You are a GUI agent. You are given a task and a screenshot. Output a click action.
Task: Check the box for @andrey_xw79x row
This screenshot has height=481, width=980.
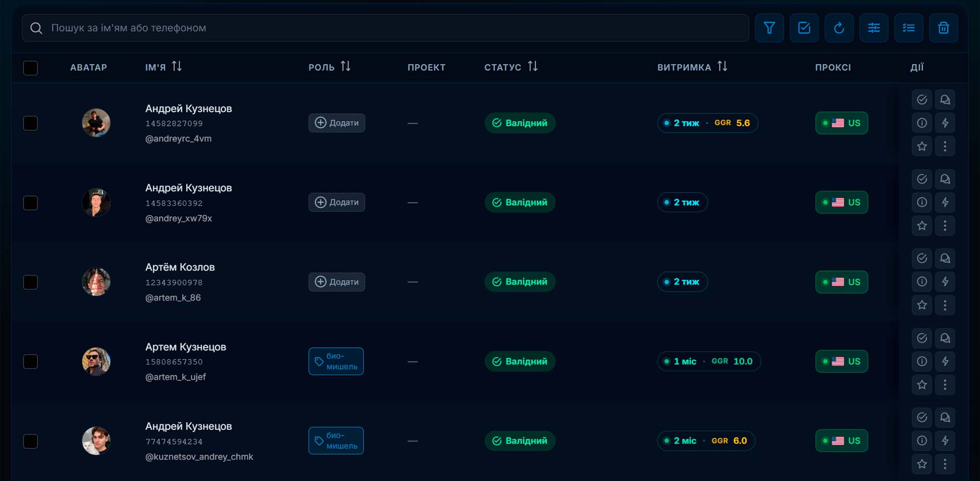coord(31,203)
